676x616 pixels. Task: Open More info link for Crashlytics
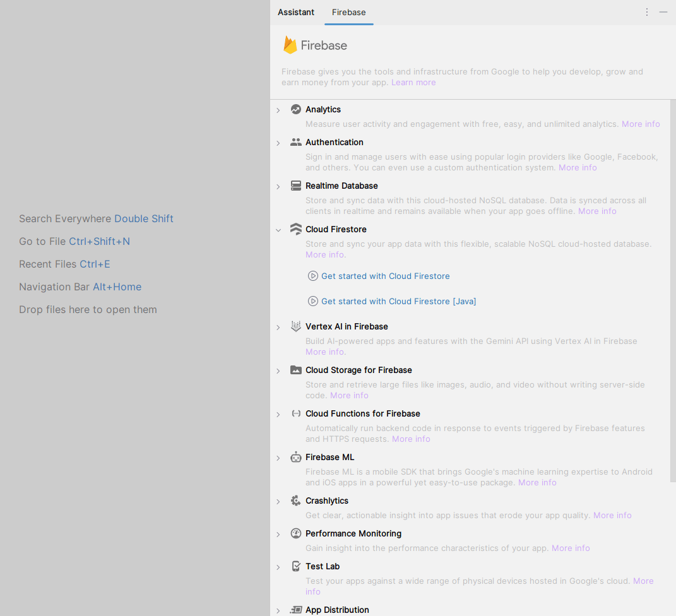tap(612, 515)
